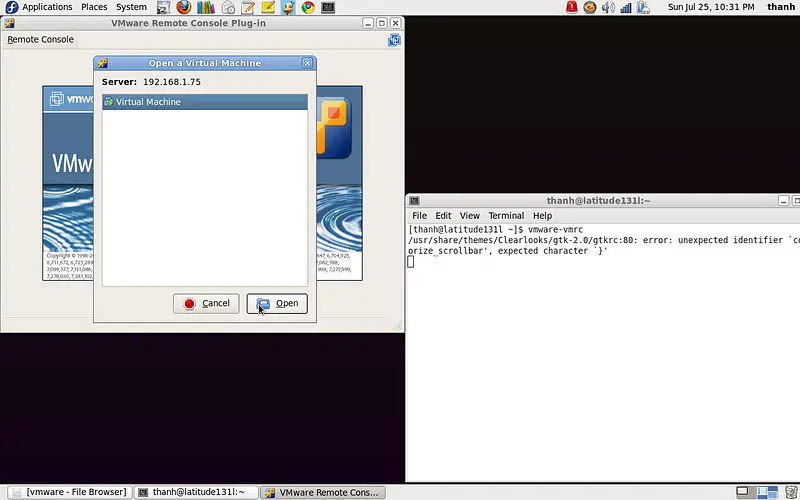Switch to VMware Remote Console taskbar item

coord(323,492)
